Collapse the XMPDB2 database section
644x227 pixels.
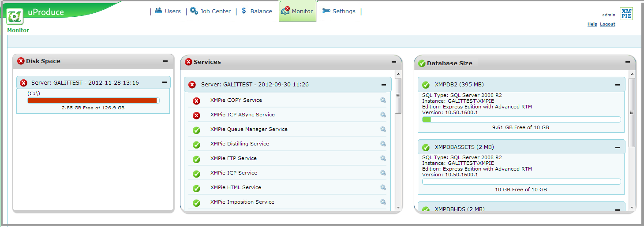[618, 85]
